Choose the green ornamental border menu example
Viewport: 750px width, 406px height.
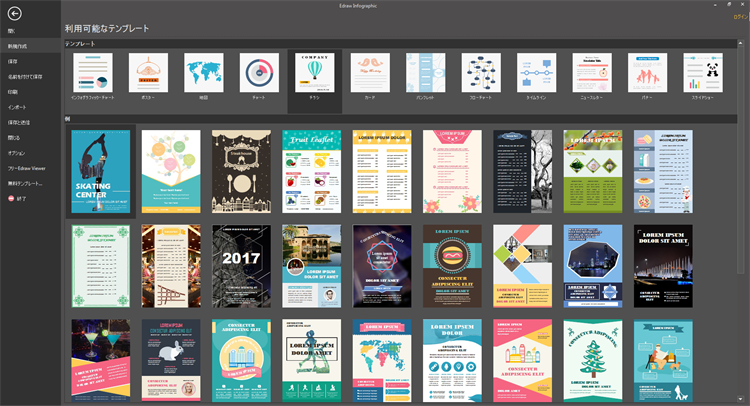coord(100,266)
